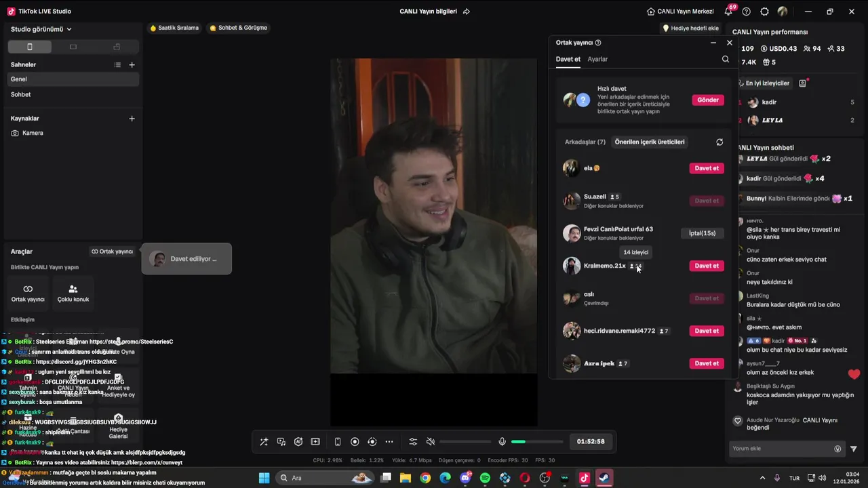The width and height of the screenshot is (868, 488).
Task: Open the media and music overlay tool
Action: click(281, 442)
